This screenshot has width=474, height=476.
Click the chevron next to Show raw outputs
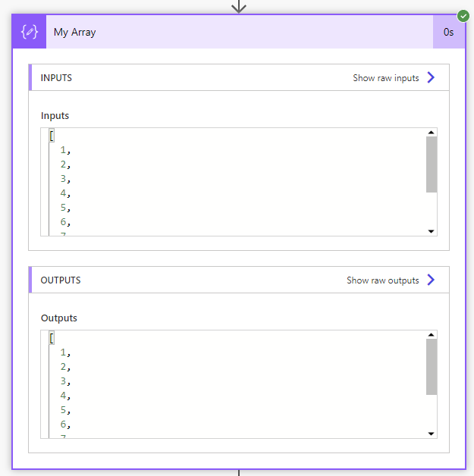(x=431, y=280)
